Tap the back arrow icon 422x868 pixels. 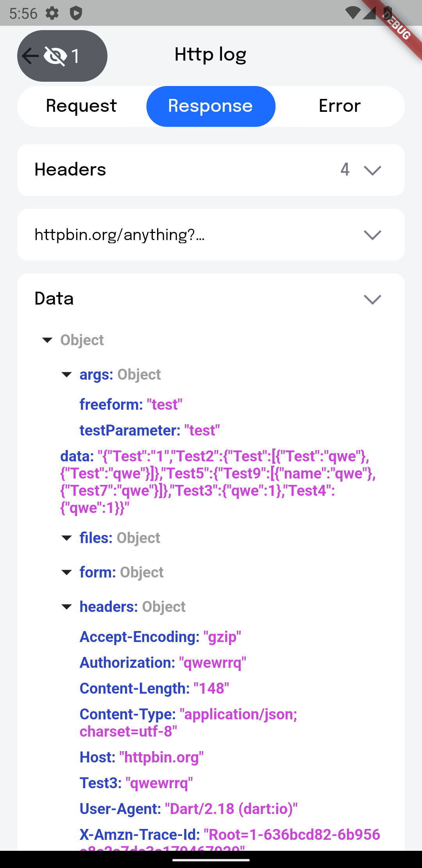pos(30,56)
